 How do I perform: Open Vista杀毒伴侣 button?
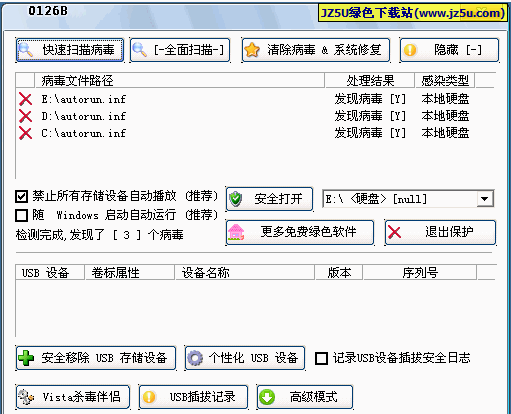73,397
